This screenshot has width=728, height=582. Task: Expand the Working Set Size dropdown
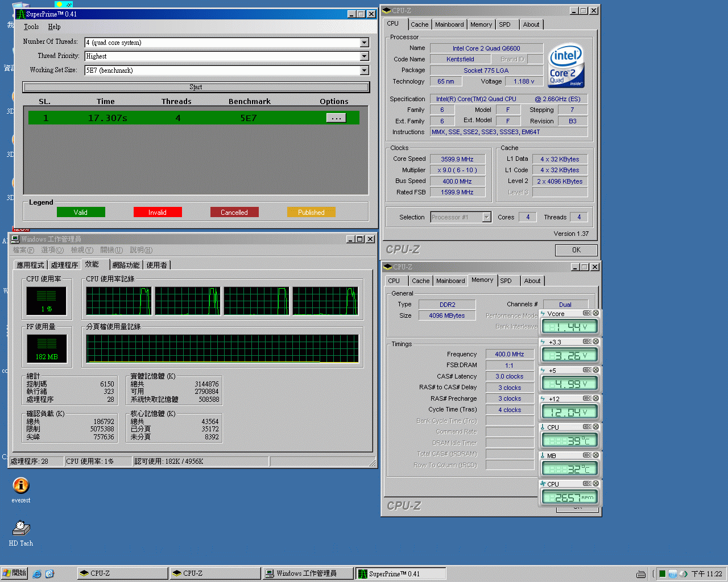pyautogui.click(x=364, y=70)
